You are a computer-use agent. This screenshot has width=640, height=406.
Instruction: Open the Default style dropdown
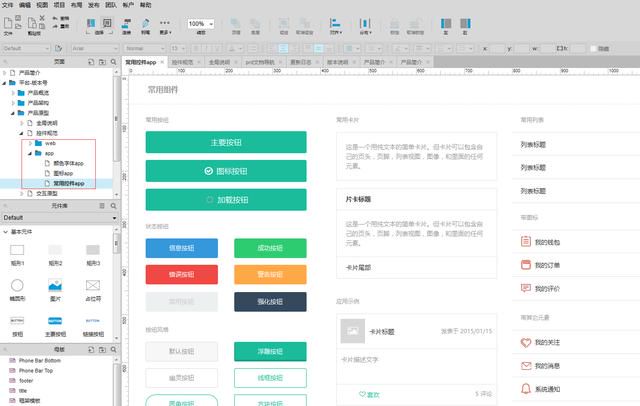26,49
